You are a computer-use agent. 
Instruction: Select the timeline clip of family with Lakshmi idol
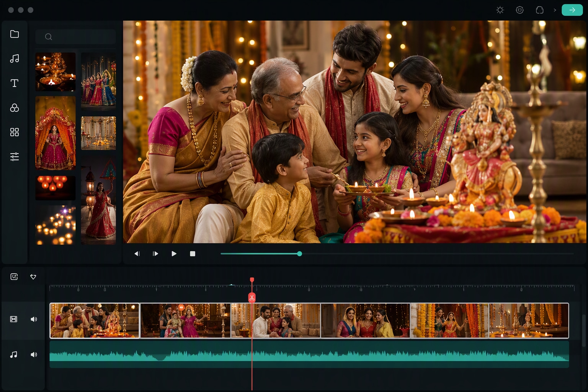tap(95, 321)
